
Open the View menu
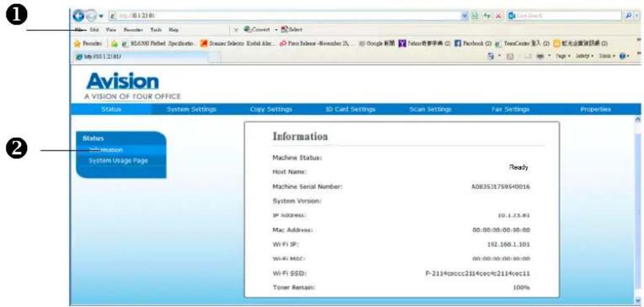coord(110,30)
